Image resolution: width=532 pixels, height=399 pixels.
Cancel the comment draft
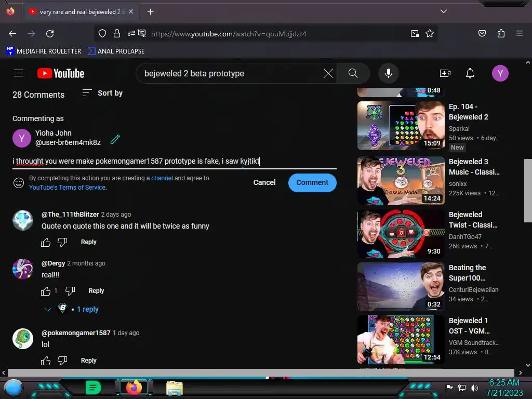coord(264,182)
